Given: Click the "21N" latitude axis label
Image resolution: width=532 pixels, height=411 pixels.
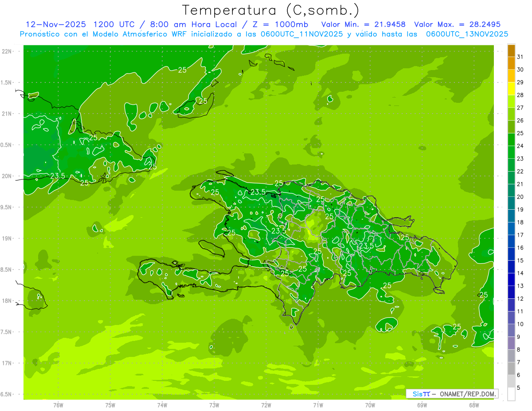Looking at the screenshot, I should 6,114.
